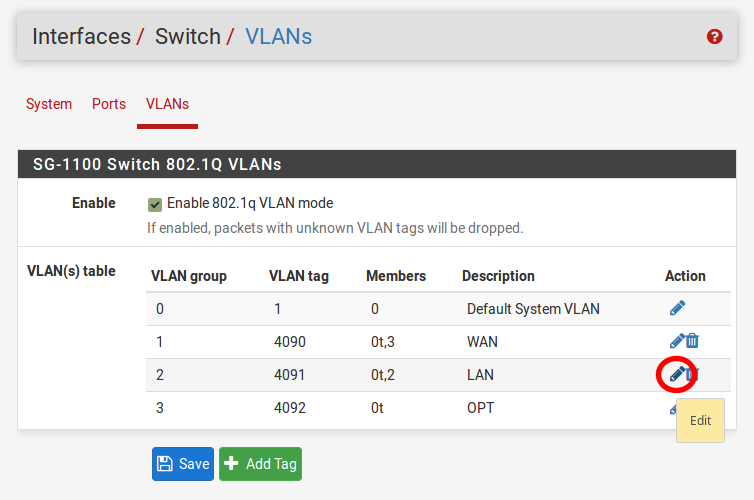Click the VLAN tag column header
This screenshot has width=754, height=500.
pos(299,276)
